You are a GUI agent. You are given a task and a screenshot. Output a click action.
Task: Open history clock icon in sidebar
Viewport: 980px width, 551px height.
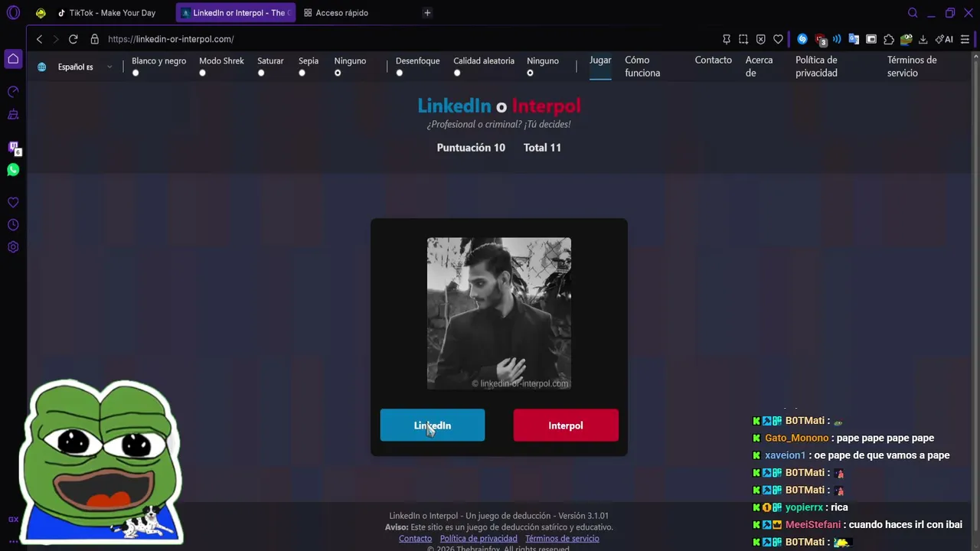click(x=13, y=225)
